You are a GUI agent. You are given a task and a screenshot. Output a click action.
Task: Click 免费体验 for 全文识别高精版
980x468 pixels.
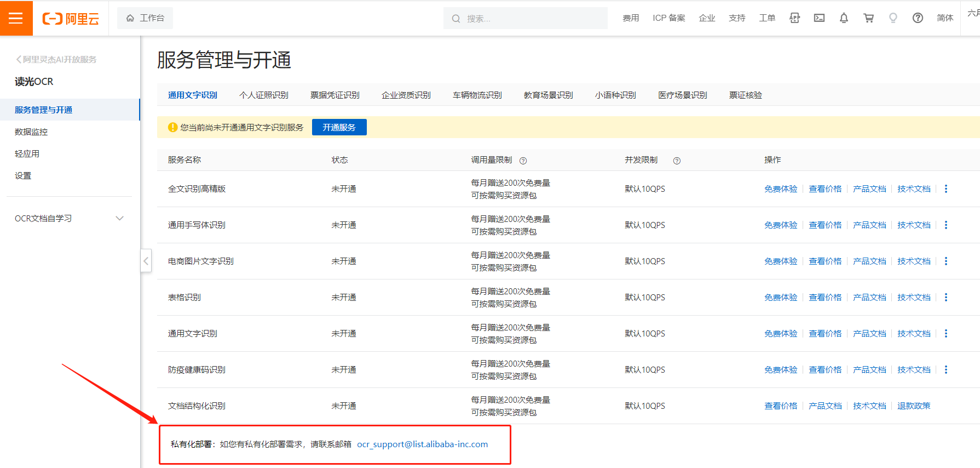(x=781, y=189)
